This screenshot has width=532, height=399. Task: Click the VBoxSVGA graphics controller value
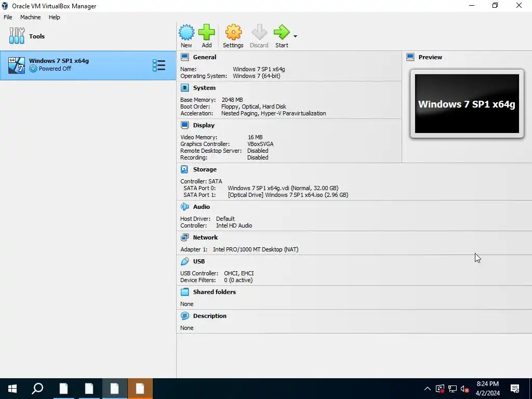click(260, 144)
